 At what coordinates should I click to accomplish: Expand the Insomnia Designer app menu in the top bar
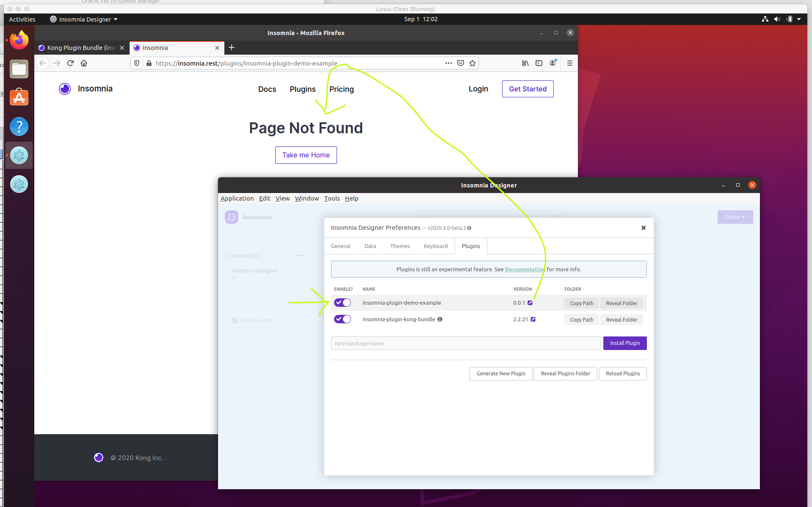pyautogui.click(x=83, y=19)
